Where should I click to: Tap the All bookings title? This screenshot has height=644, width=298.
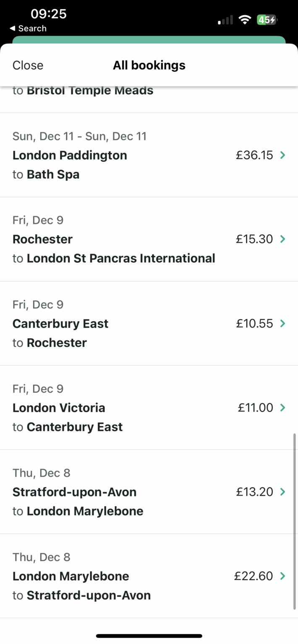pos(149,65)
